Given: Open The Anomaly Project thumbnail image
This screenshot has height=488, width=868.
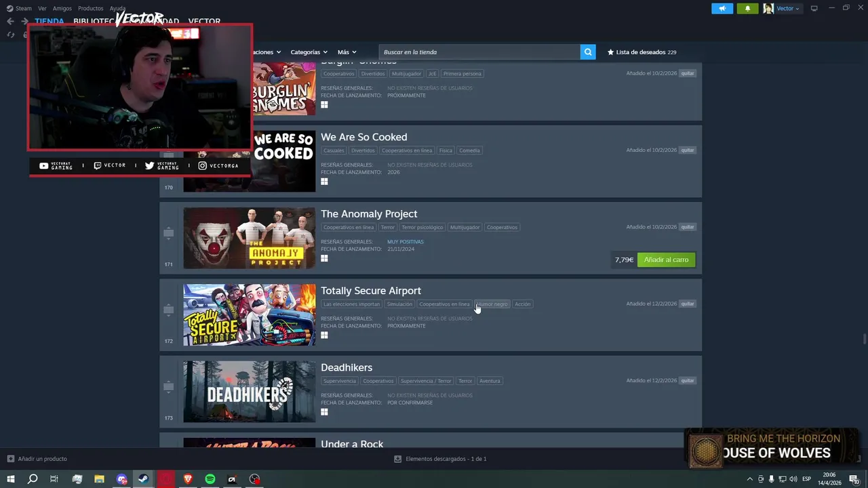Looking at the screenshot, I should pyautogui.click(x=249, y=238).
